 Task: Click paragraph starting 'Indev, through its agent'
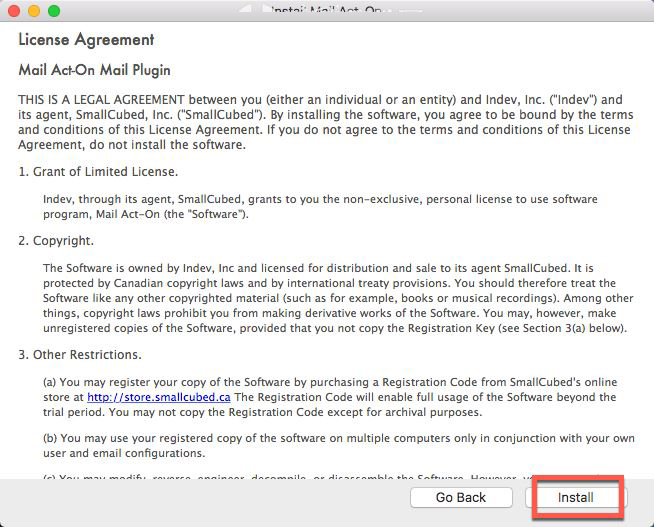tap(320, 207)
